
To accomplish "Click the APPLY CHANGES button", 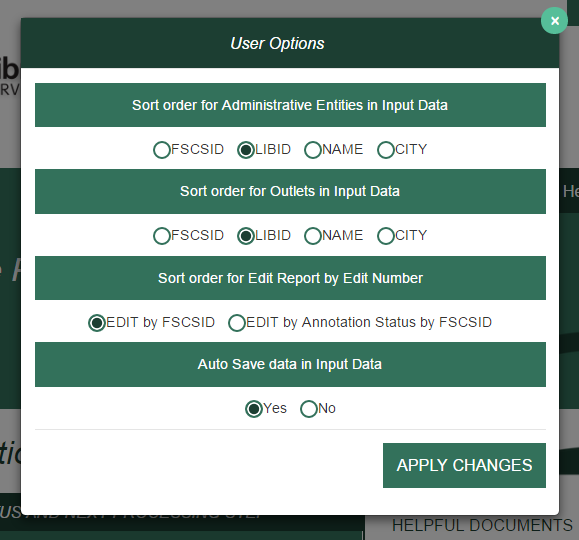I will click(464, 465).
